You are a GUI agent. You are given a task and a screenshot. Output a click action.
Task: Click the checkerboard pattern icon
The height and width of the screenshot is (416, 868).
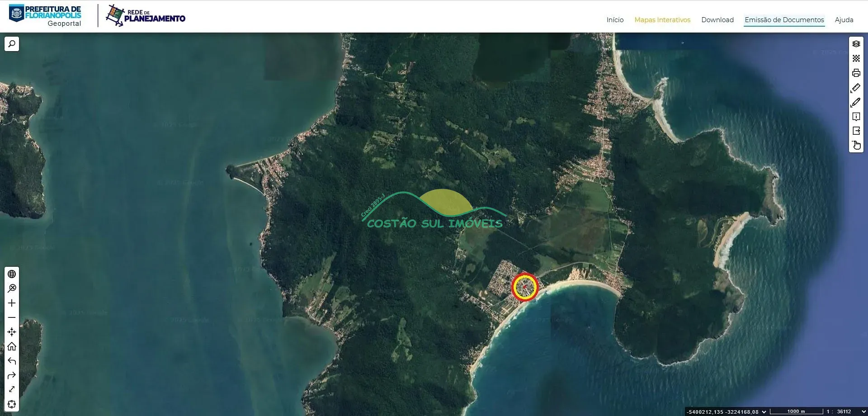point(856,58)
